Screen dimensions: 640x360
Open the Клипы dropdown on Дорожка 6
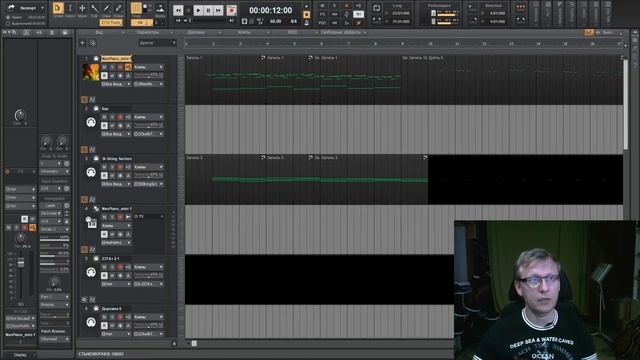pos(149,317)
